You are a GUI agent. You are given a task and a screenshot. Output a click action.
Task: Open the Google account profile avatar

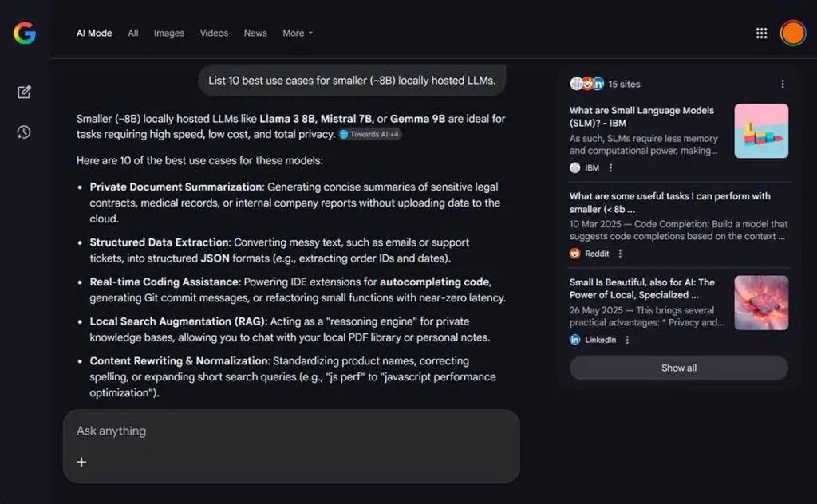[x=792, y=33]
